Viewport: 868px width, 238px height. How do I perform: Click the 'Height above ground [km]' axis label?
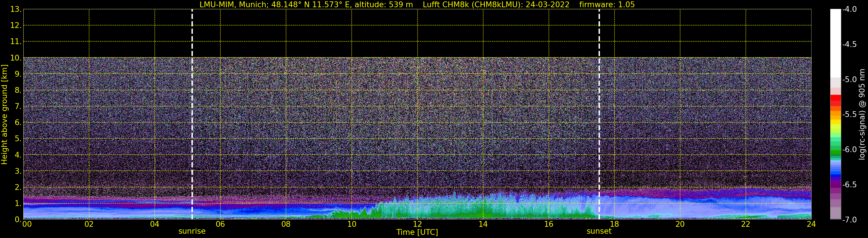(4, 115)
